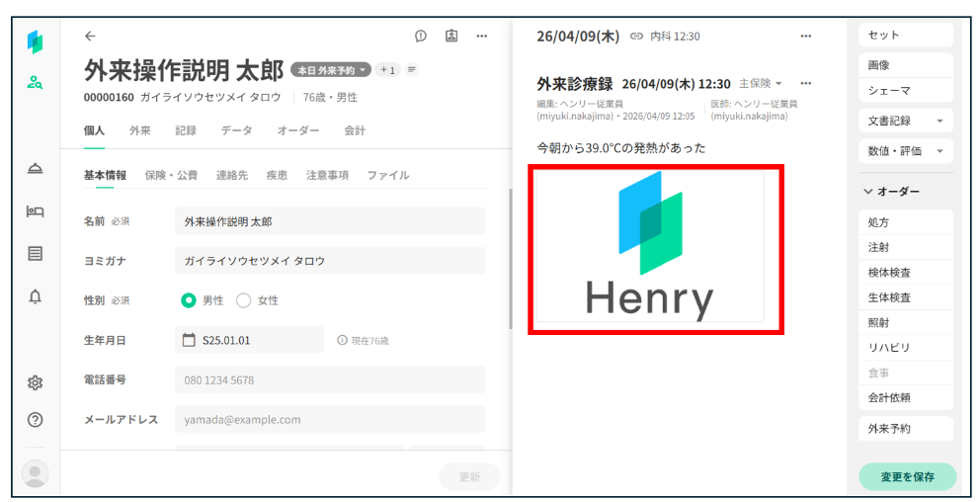
Task: Open the inpatient bed sidebar icon
Action: [x=35, y=211]
